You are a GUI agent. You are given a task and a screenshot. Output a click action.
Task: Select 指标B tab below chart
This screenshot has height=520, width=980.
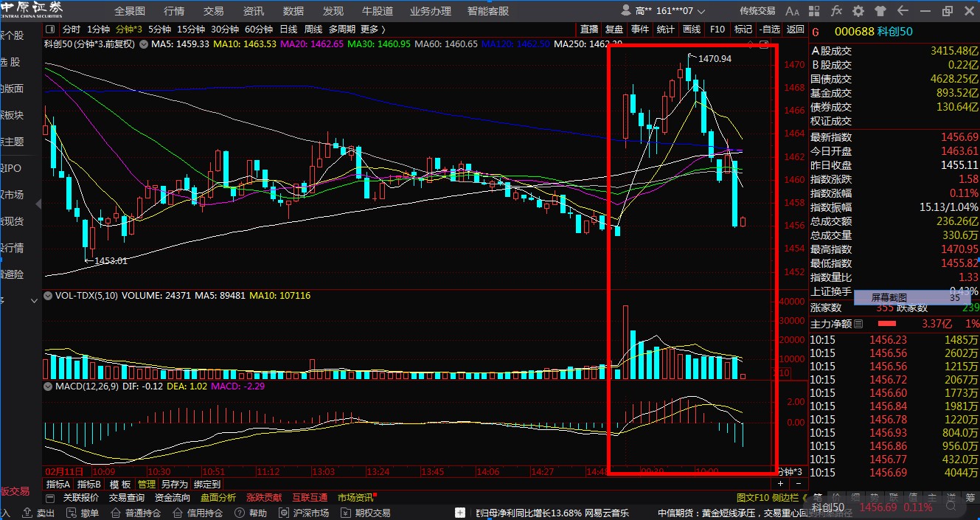point(89,485)
